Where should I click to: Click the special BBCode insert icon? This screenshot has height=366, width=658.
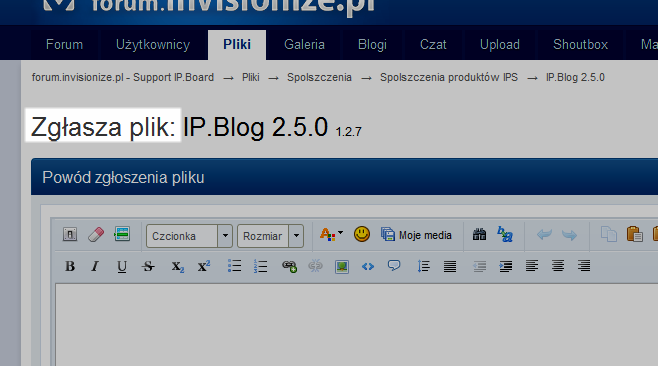point(122,234)
